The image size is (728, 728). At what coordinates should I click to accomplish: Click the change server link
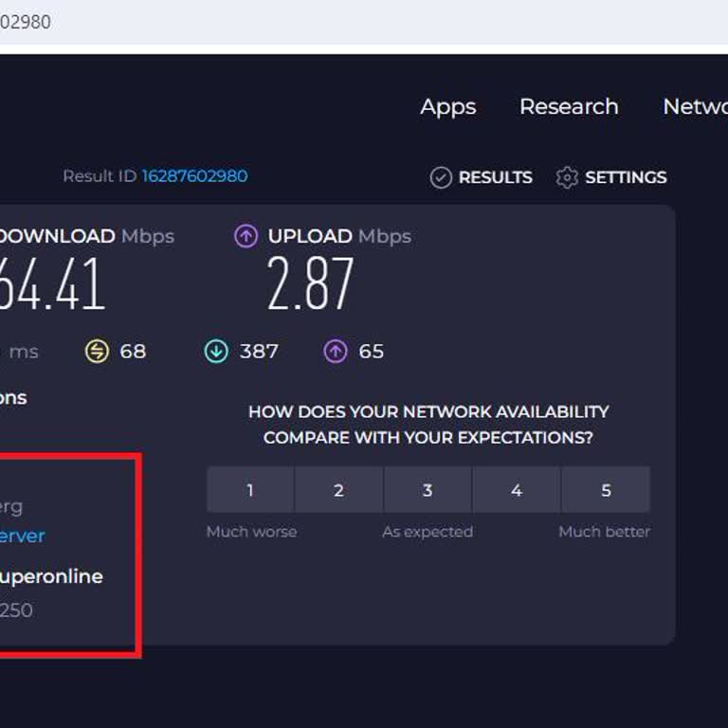coord(23,537)
